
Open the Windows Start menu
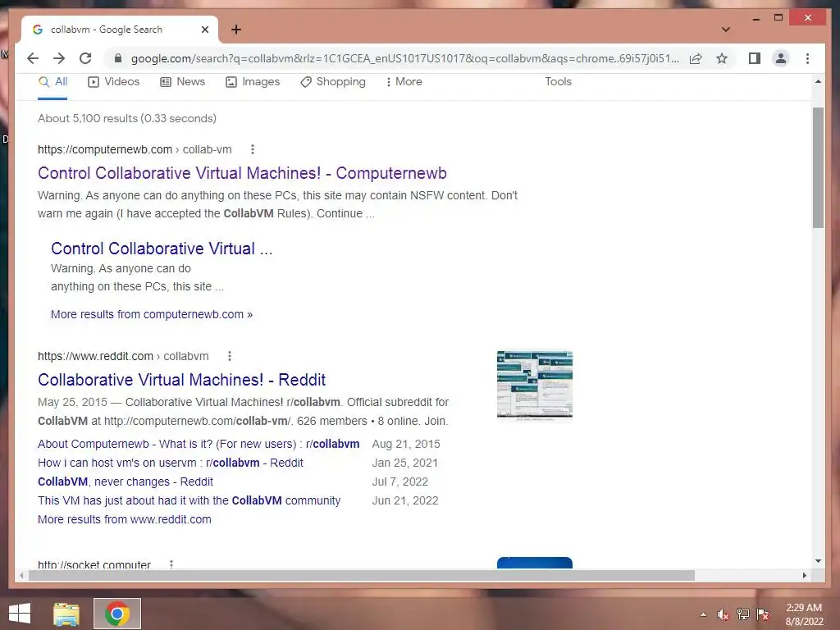[20, 614]
